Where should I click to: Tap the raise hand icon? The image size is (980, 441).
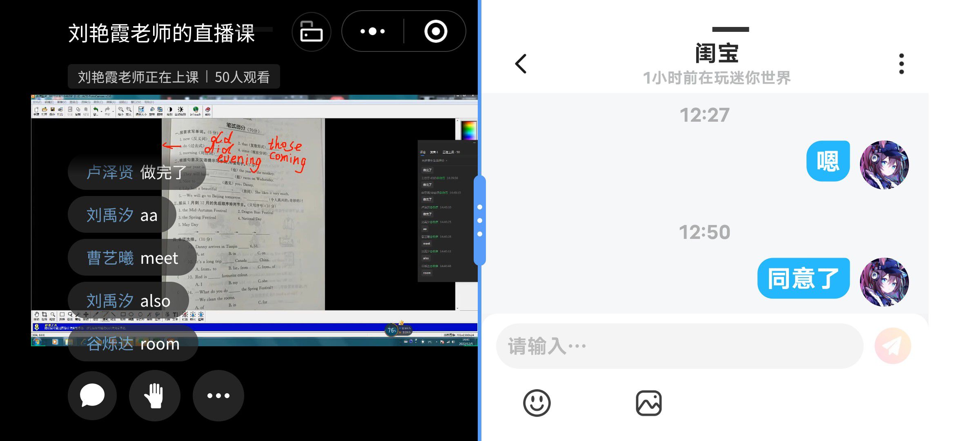pos(155,395)
